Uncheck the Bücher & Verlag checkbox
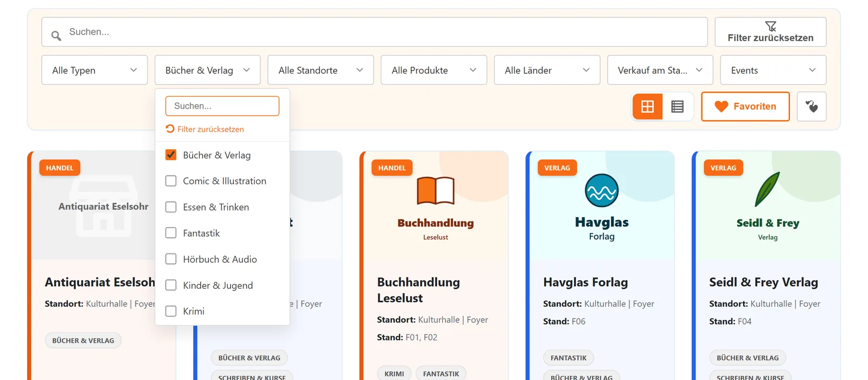This screenshot has width=868, height=380. pos(171,155)
